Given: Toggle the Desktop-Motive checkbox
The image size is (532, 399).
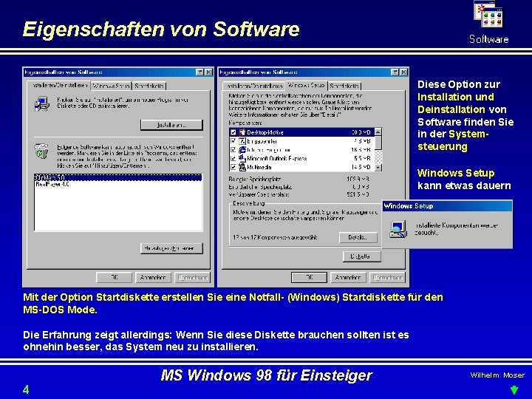Looking at the screenshot, I should click(233, 132).
